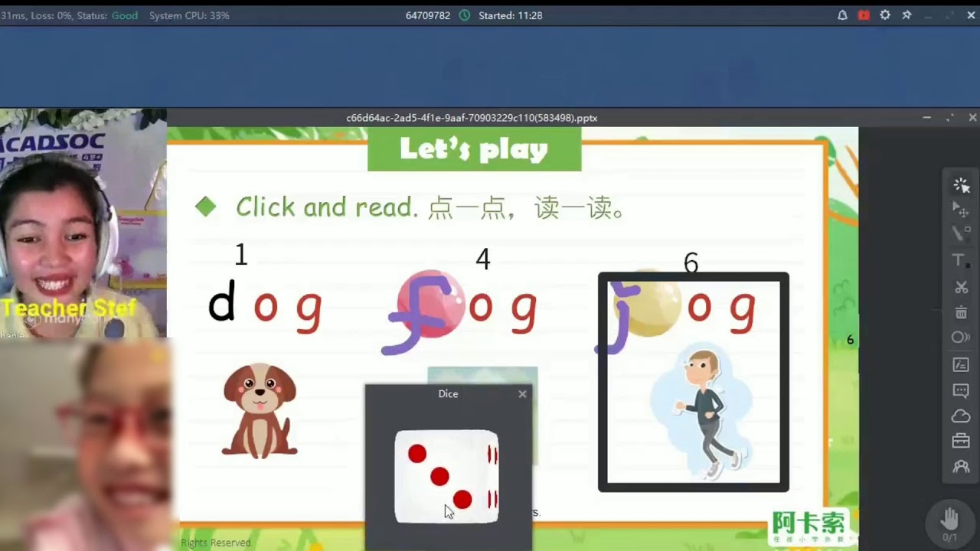Open the participants people icon
Viewport: 980px width, 551px height.
tap(961, 467)
